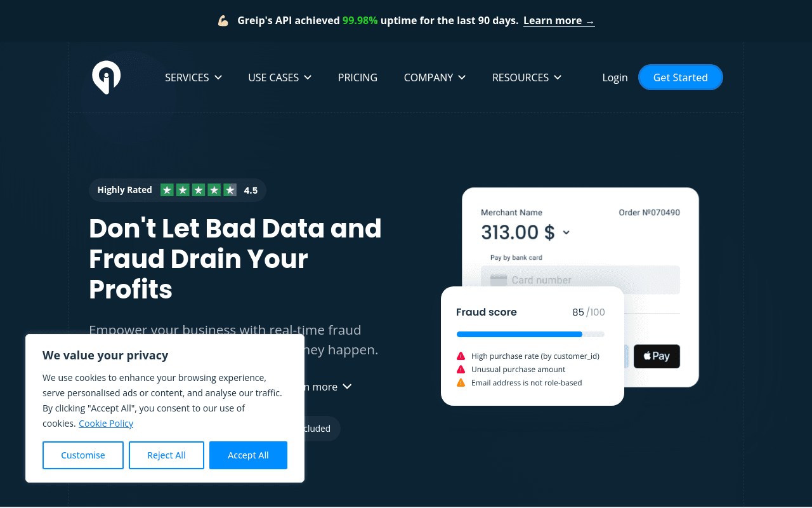Image resolution: width=812 pixels, height=508 pixels.
Task: Click orange warning icon beside Email address
Action: click(x=461, y=383)
